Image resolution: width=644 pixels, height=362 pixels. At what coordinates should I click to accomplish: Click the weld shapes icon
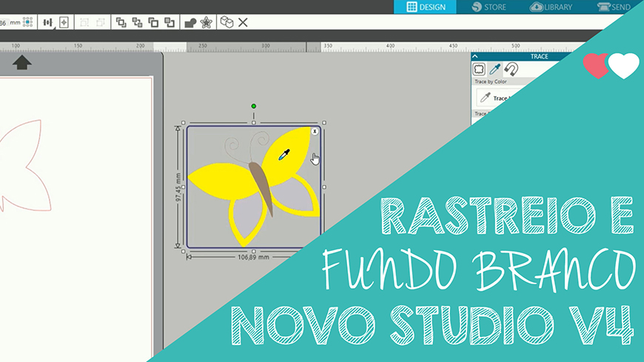click(190, 22)
